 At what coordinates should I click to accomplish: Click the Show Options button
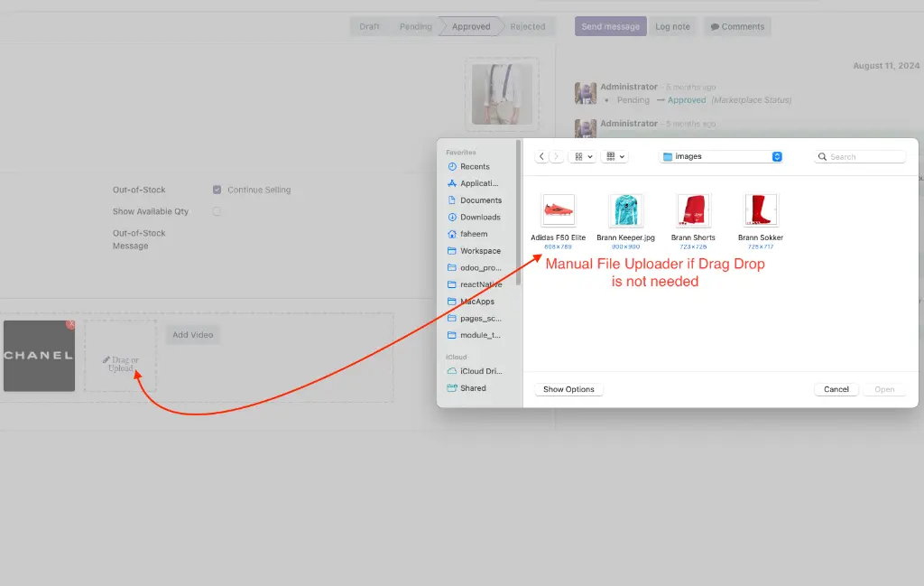[568, 389]
